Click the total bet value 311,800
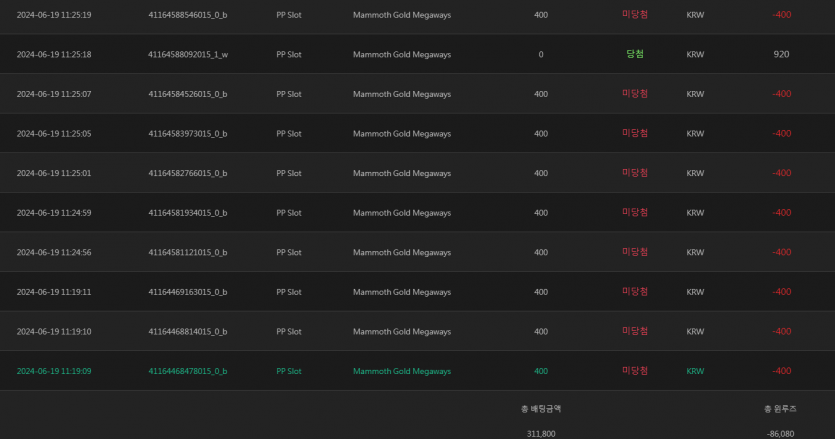This screenshot has height=439, width=835. coord(541,434)
